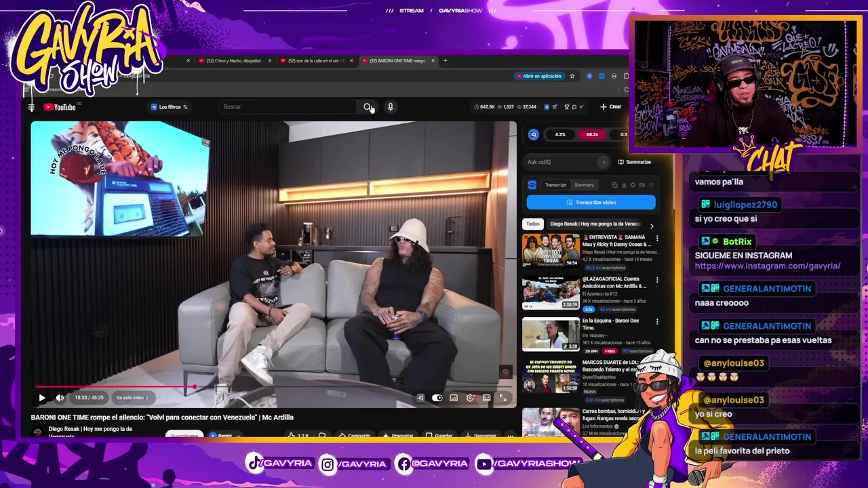Close the Chino y Nacho tab

270,61
